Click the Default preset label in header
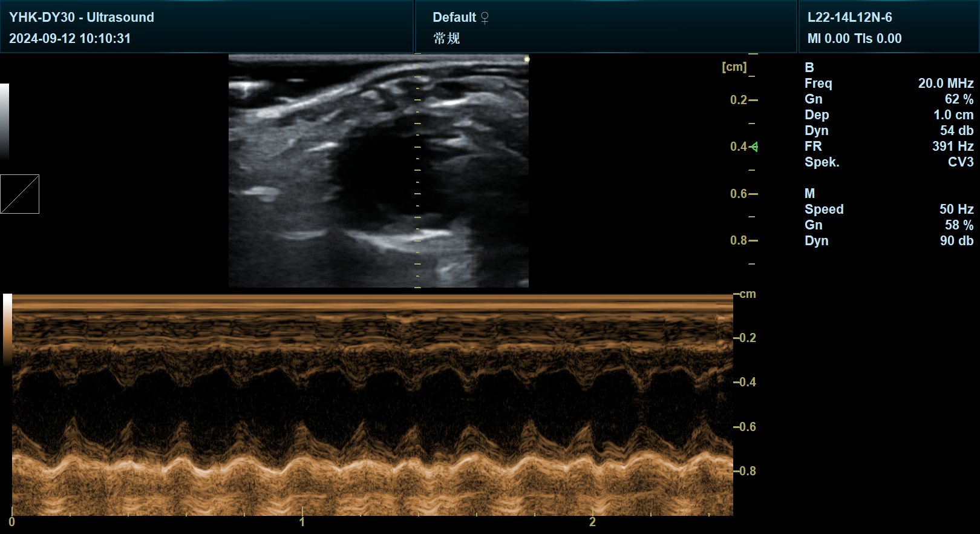Screen dimensions: 980x534 454,18
